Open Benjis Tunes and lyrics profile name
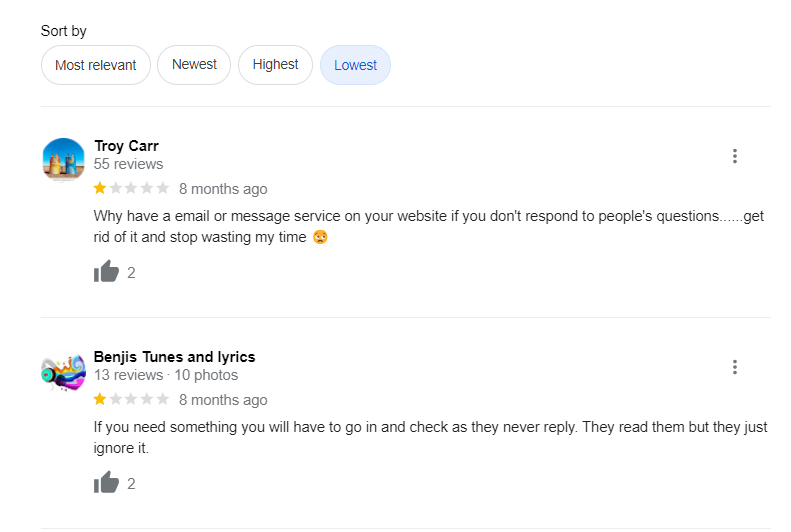This screenshot has width=791, height=532. [x=174, y=357]
